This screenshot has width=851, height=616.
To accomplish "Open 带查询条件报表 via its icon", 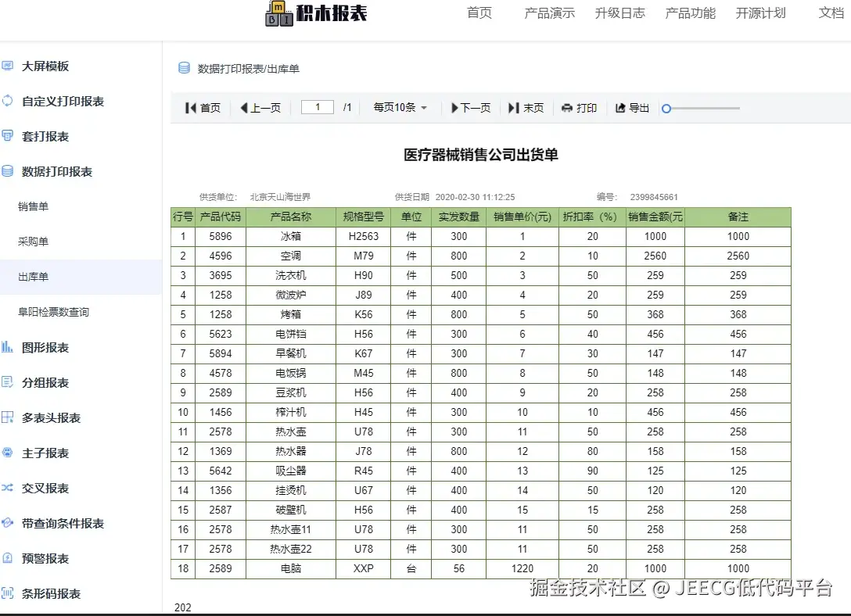I will click(x=9, y=522).
